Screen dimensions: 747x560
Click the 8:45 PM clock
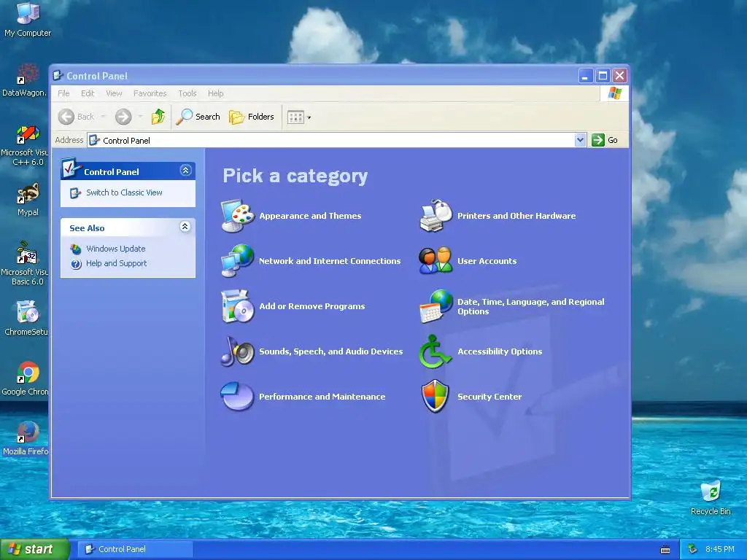[720, 549]
